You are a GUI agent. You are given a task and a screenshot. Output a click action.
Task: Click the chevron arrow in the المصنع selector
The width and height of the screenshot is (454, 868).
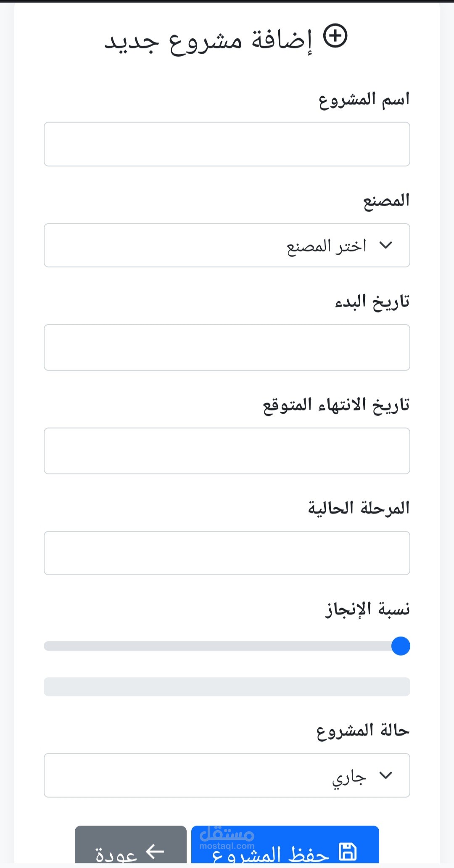point(385,245)
